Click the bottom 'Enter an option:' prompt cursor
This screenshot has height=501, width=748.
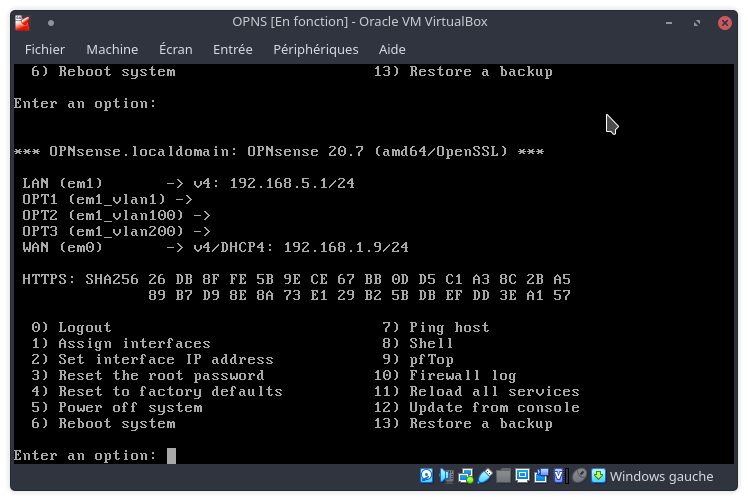point(171,456)
